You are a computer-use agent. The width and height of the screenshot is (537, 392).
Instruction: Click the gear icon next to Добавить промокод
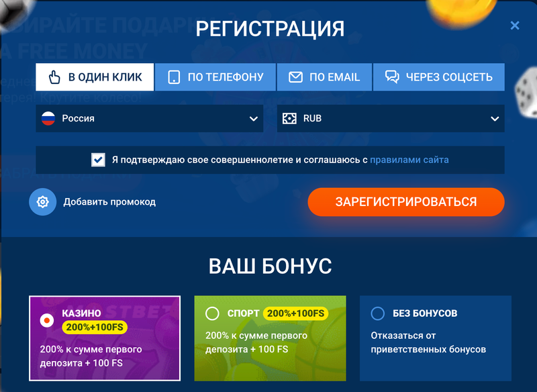[42, 202]
